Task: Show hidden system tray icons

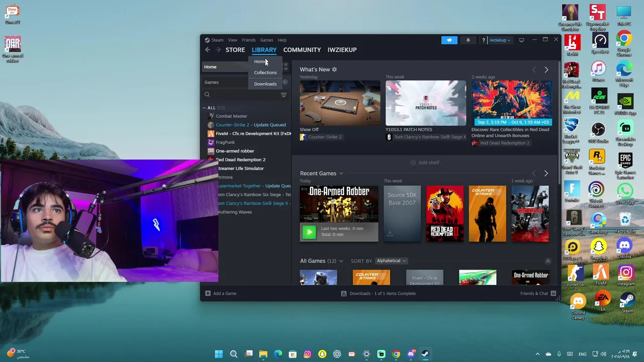Action: [x=537, y=354]
